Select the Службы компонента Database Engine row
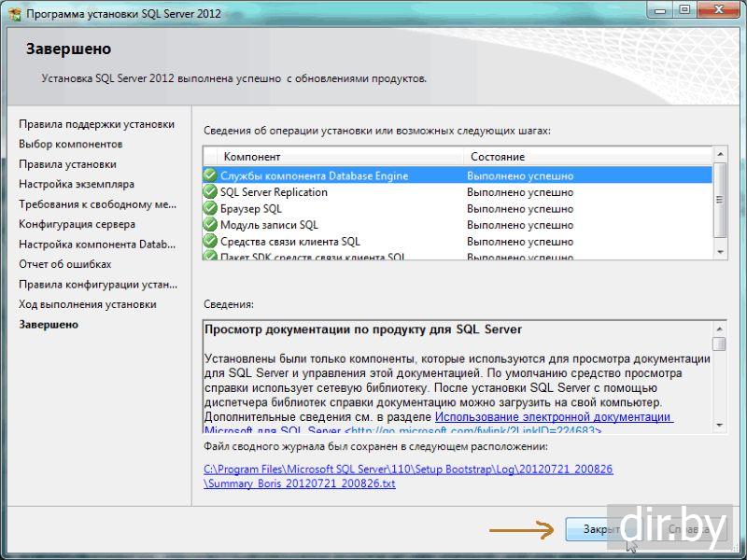 [x=458, y=175]
